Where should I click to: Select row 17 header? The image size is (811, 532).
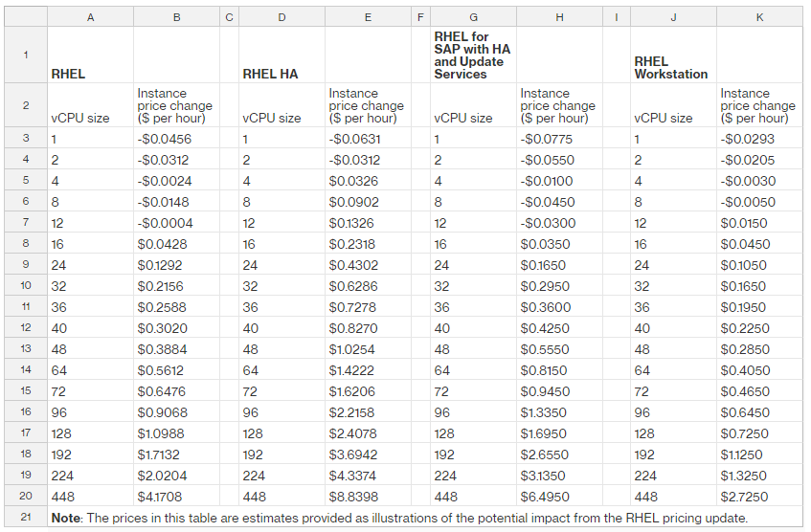[x=26, y=432]
